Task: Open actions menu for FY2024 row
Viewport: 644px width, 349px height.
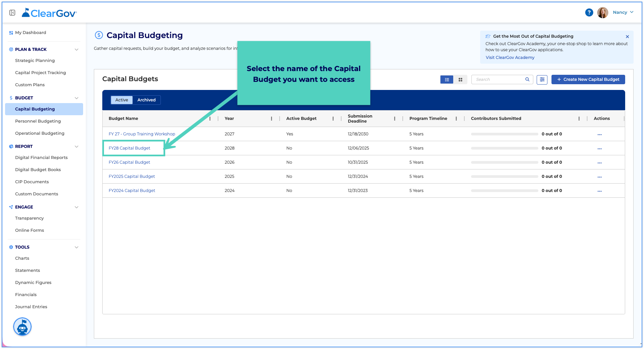Action: coord(600,191)
